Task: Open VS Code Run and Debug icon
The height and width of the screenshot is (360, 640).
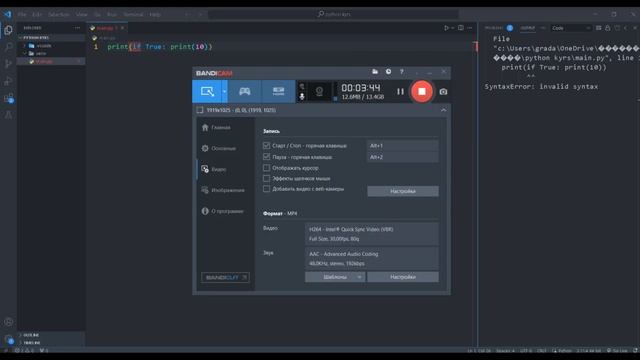Action: [8, 81]
